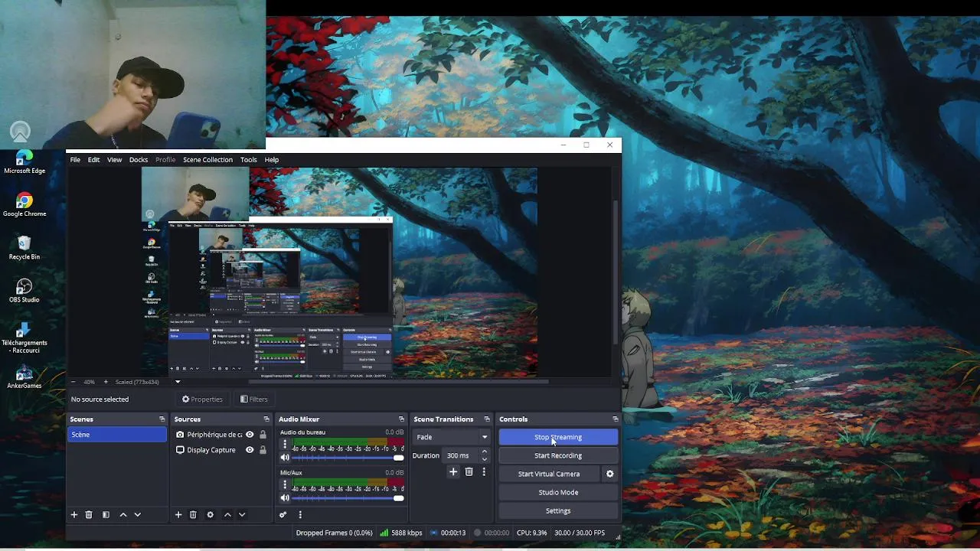Open the Docks menu

(x=139, y=160)
